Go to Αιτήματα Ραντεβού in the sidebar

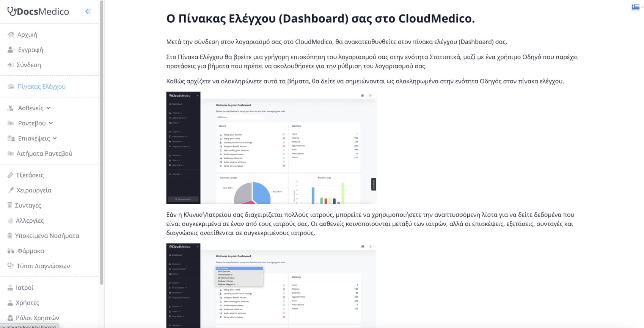tap(44, 153)
